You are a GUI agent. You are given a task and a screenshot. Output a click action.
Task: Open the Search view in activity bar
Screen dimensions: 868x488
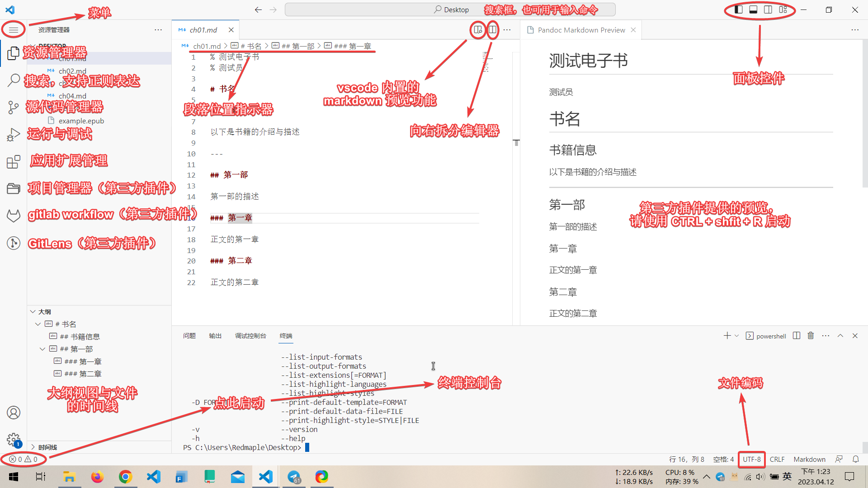tap(14, 80)
